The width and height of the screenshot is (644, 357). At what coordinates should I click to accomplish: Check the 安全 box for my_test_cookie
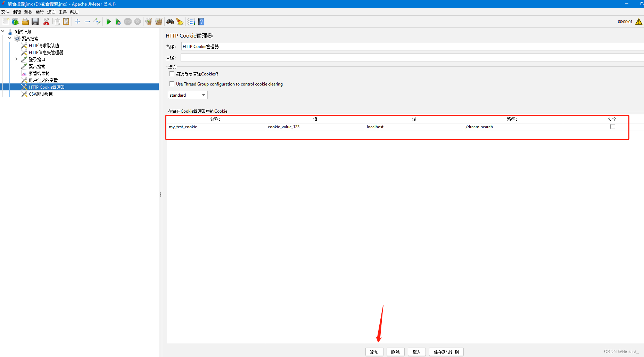pyautogui.click(x=613, y=127)
